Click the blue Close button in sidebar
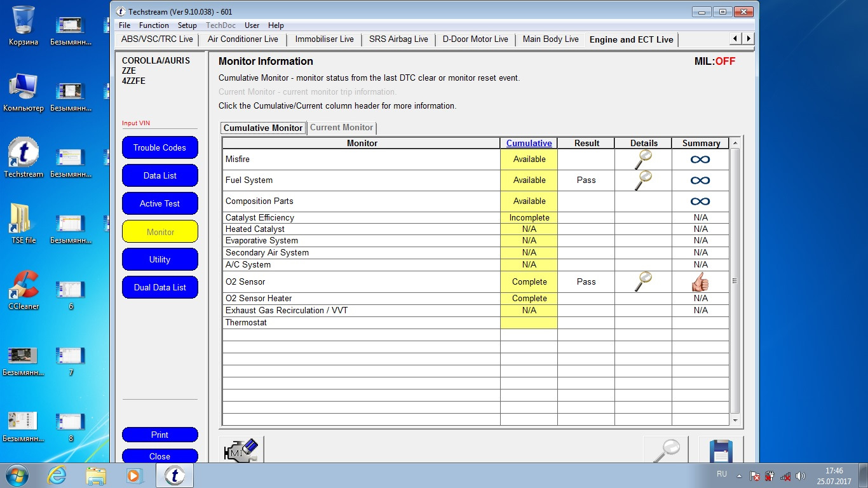The image size is (868, 488). [159, 456]
